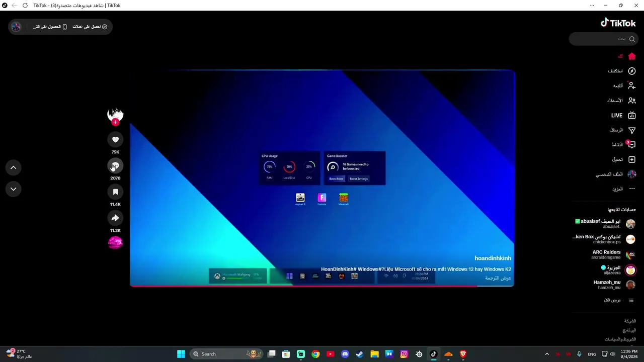The image size is (644, 362).
Task: Click the ENG language indicator
Action: point(592,354)
